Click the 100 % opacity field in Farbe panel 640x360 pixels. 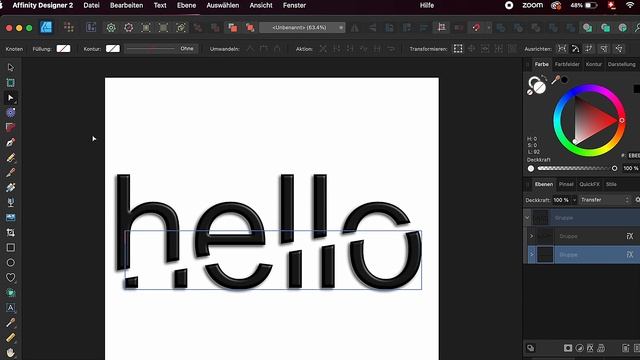(630, 168)
